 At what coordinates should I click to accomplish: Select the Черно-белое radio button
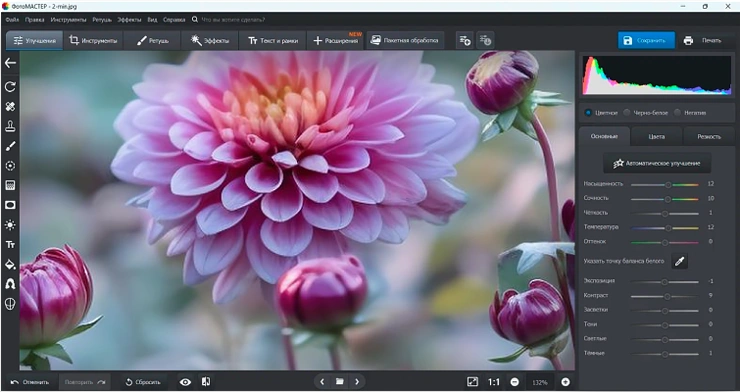tap(627, 113)
